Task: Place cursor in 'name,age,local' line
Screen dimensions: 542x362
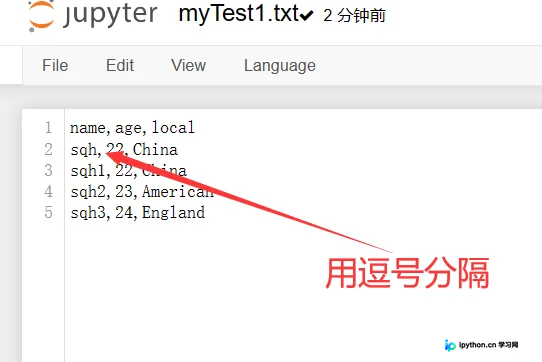Action: [x=132, y=128]
